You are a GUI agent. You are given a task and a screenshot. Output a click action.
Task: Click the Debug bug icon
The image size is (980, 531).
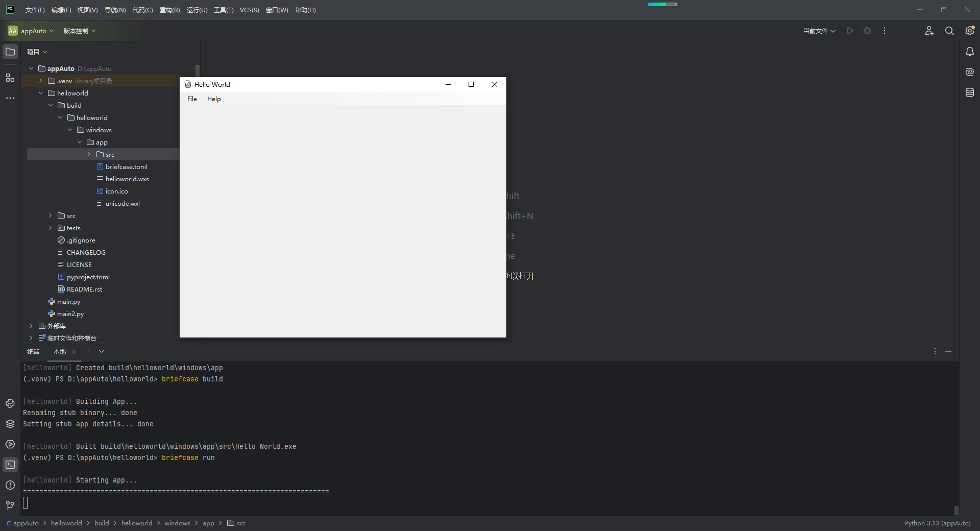pos(867,31)
